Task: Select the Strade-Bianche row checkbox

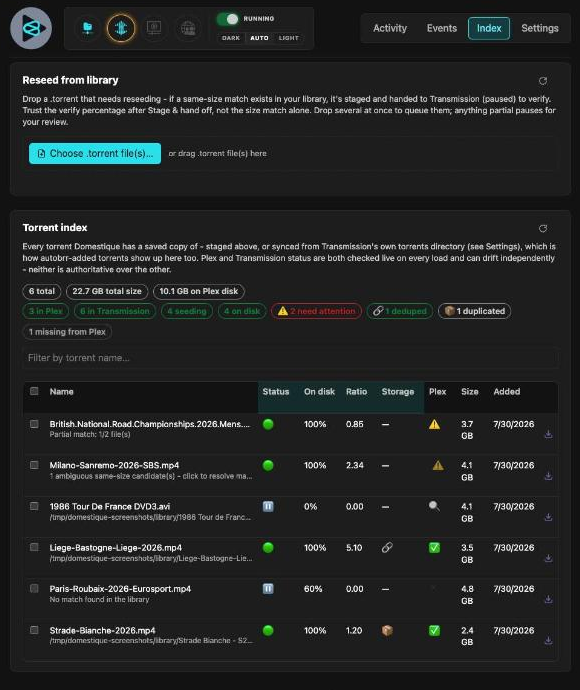Action: pos(34,630)
